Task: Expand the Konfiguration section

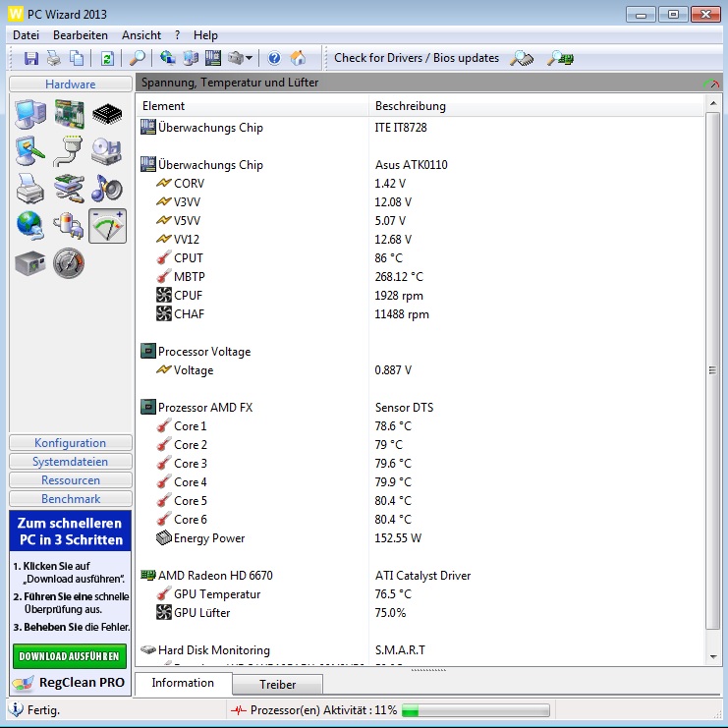Action: coord(71,443)
